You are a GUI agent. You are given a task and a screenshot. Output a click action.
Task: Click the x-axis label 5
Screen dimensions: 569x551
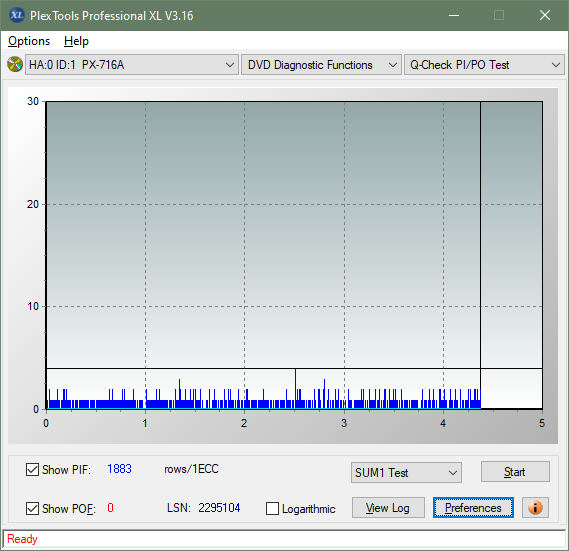(x=542, y=423)
